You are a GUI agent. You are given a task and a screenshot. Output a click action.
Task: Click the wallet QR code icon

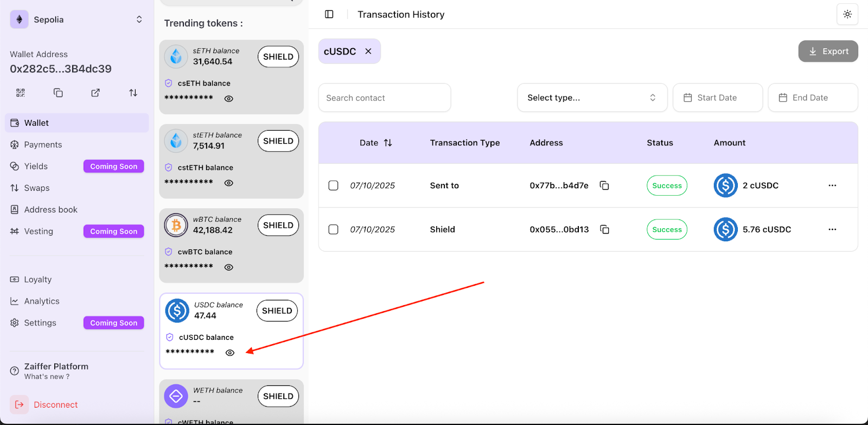click(x=21, y=93)
